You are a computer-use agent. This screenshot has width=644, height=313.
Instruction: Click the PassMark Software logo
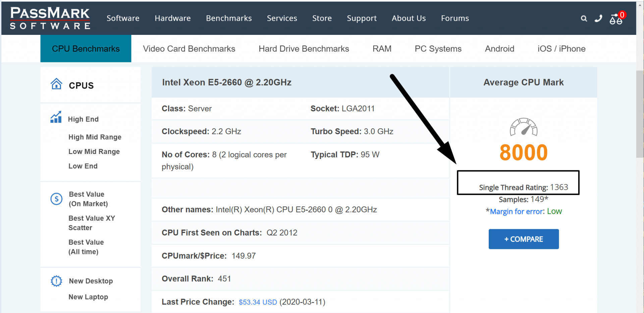coord(50,18)
